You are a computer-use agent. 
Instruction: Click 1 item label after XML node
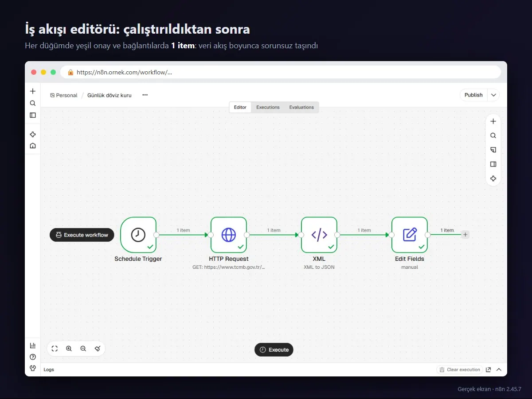pyautogui.click(x=364, y=230)
